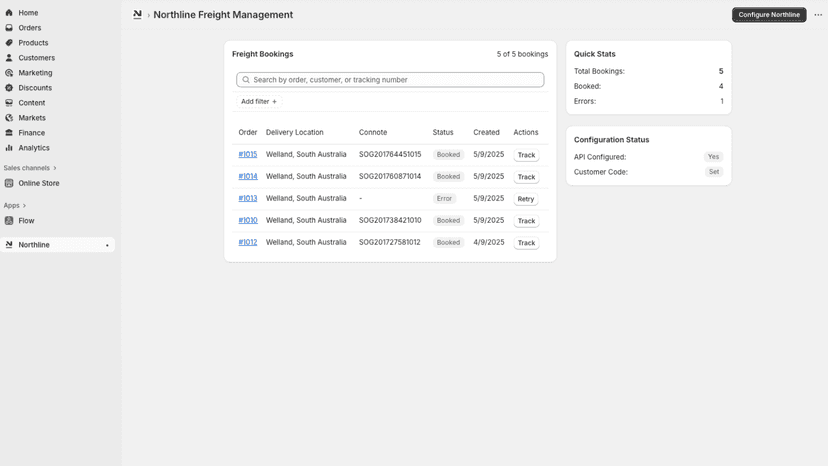The width and height of the screenshot is (828, 466).
Task: Open the three-dot more actions menu
Action: [x=818, y=15]
